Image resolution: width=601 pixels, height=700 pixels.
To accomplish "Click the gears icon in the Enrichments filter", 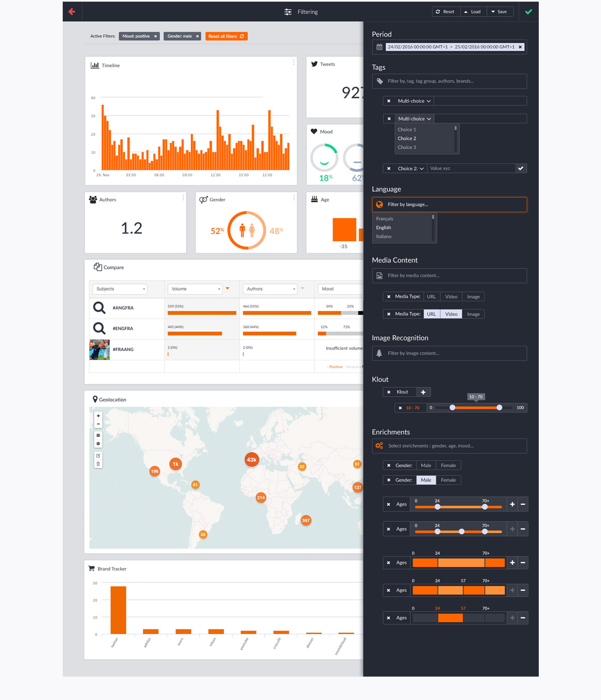I will [379, 445].
